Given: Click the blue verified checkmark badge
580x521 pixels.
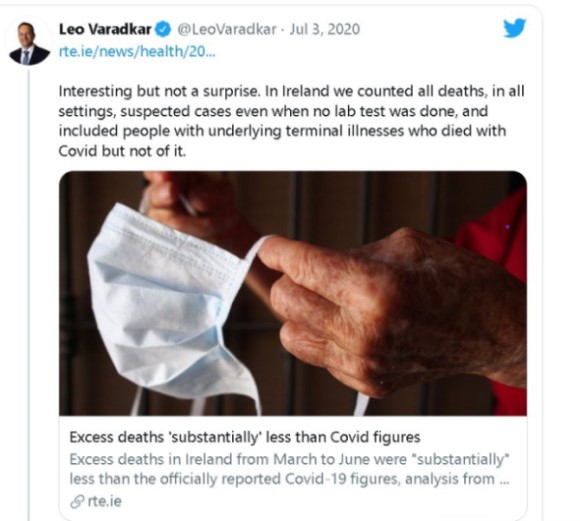Looking at the screenshot, I should (x=163, y=30).
